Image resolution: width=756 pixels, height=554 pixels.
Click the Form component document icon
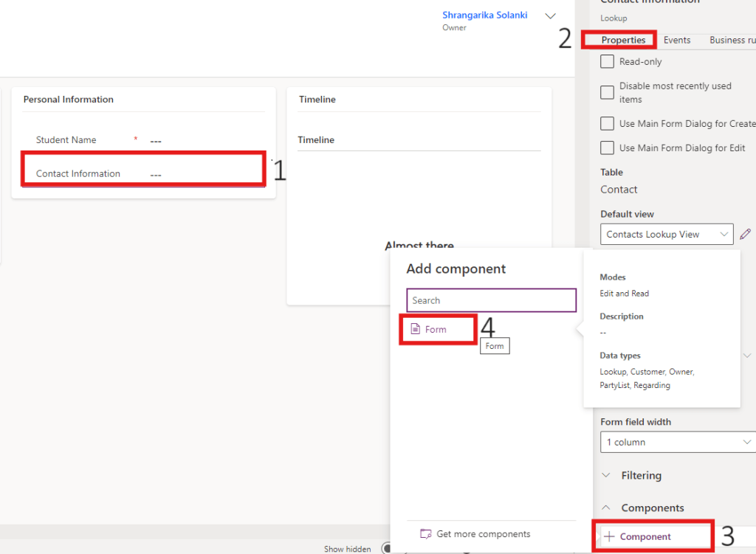click(415, 329)
